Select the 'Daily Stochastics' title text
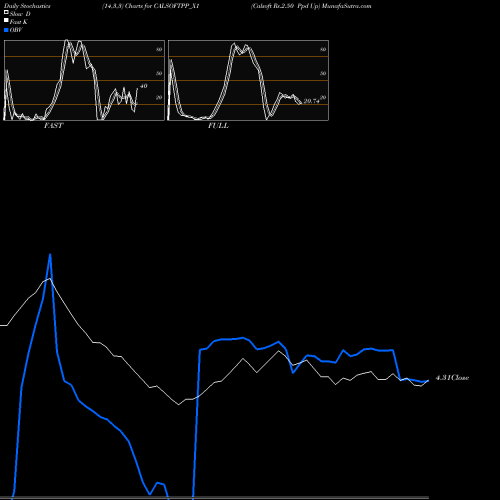The height and width of the screenshot is (500, 500). [27, 6]
